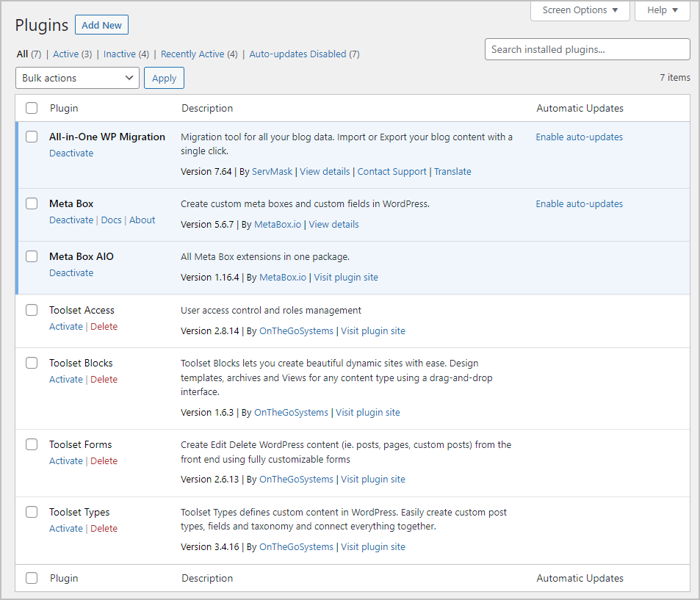
Task: Select the All-in-One WP Migration checkbox
Action: click(32, 137)
